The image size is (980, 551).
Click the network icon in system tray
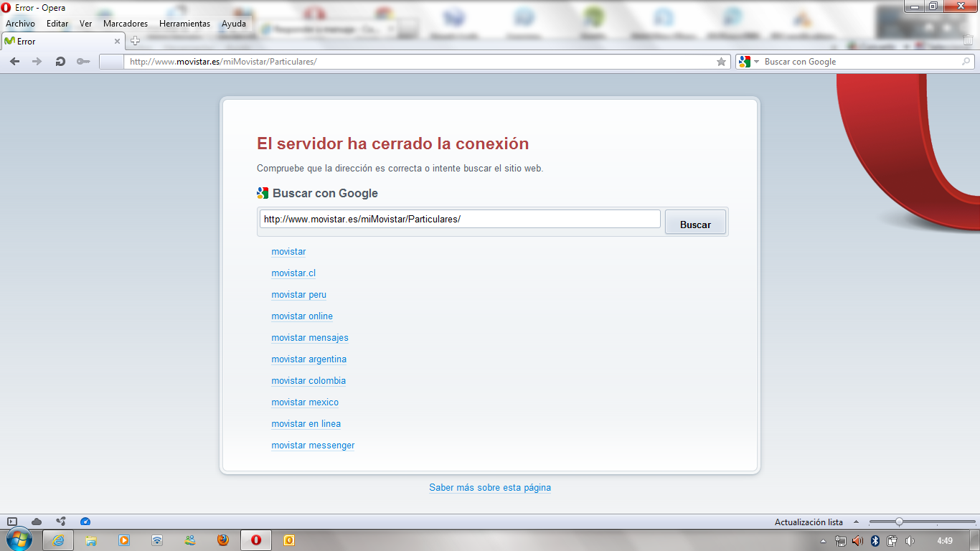(x=841, y=541)
